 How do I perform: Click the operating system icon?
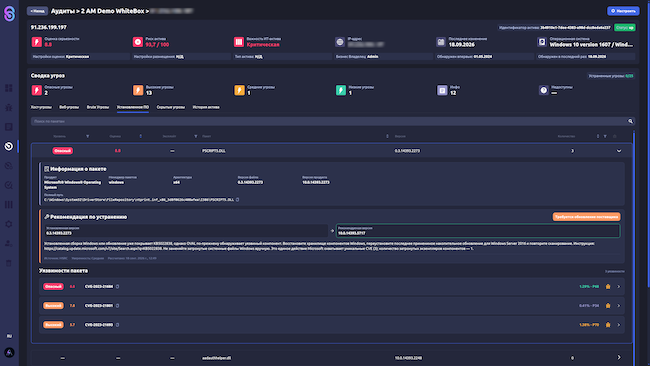click(x=542, y=42)
